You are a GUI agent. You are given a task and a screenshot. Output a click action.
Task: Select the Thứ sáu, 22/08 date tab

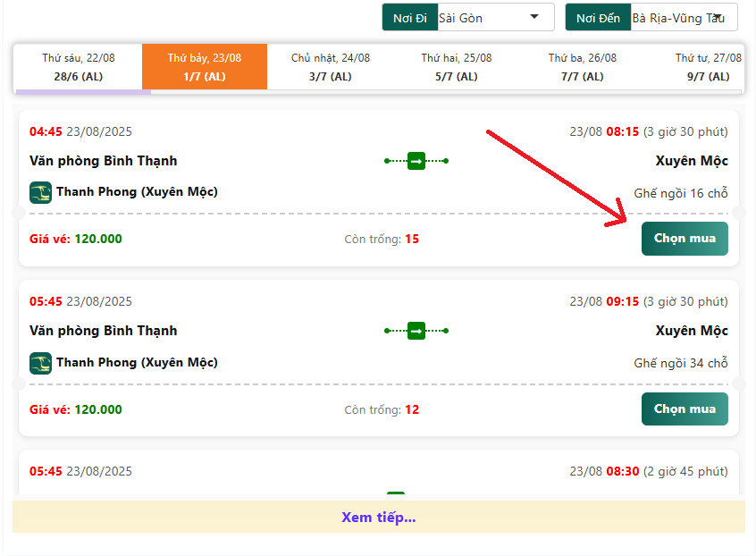78,66
